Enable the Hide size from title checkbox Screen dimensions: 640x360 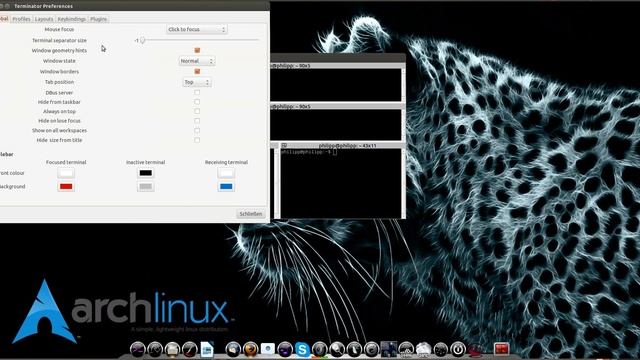pos(197,140)
